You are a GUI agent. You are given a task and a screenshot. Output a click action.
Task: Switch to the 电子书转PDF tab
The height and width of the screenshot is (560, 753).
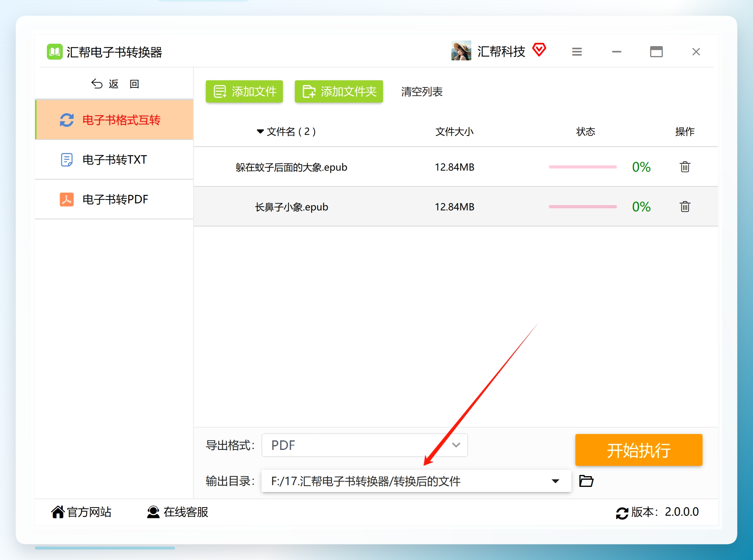(114, 199)
